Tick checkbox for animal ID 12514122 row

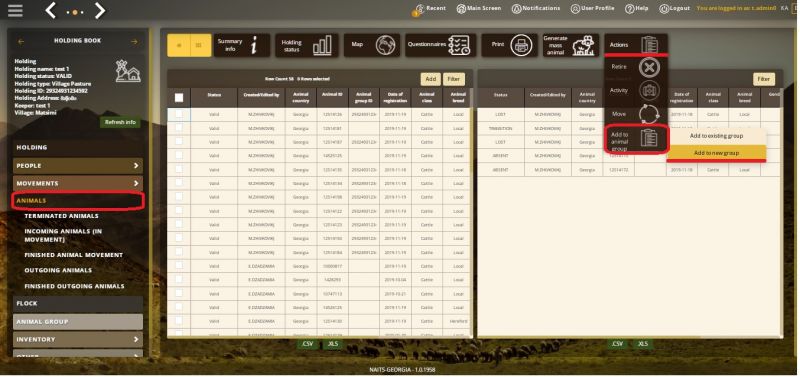(179, 211)
